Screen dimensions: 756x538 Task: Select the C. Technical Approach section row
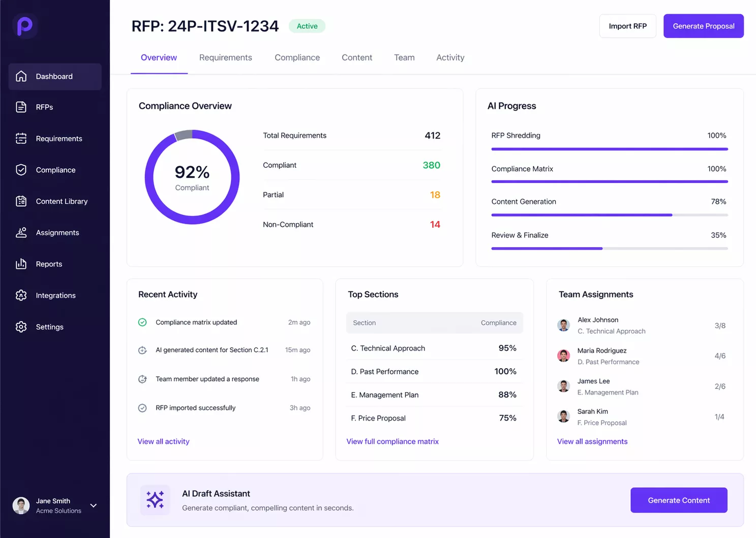434,348
